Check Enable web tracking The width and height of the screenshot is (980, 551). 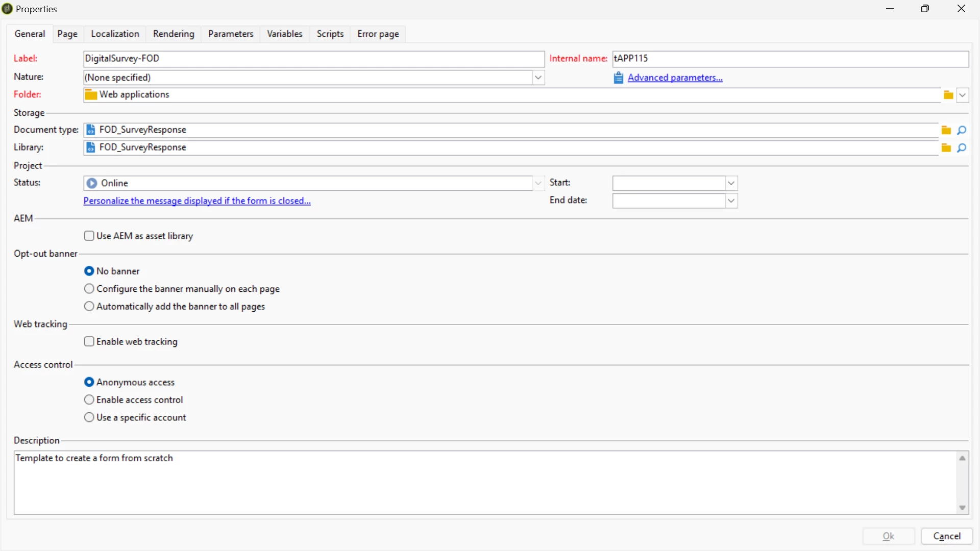pyautogui.click(x=89, y=341)
